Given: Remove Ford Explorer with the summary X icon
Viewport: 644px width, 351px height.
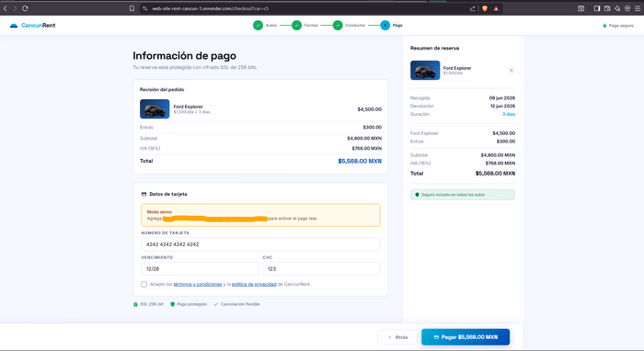Looking at the screenshot, I should (512, 70).
